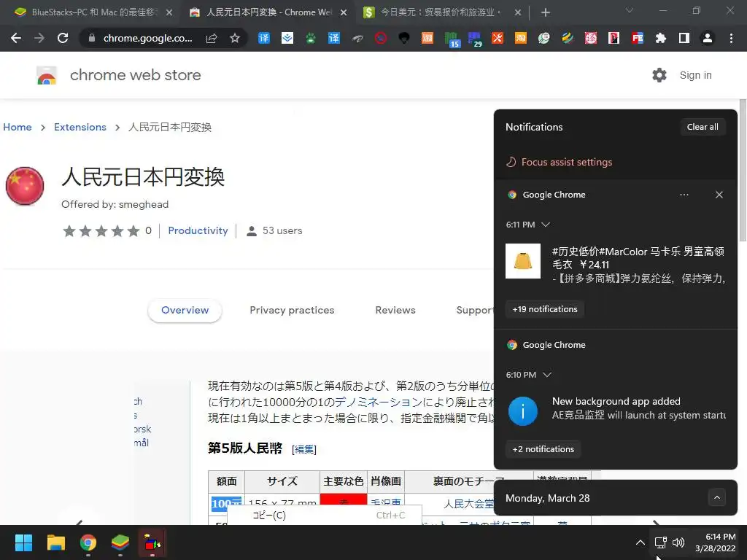Click the 6:14 PM taskbar clock
This screenshot has height=560, width=747.
(716, 542)
